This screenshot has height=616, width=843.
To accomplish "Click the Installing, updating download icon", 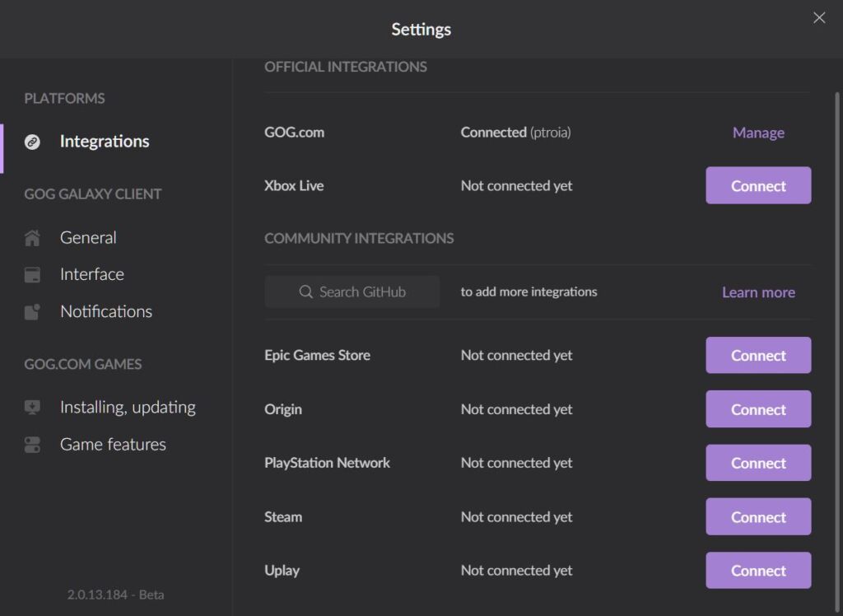I will coord(32,408).
